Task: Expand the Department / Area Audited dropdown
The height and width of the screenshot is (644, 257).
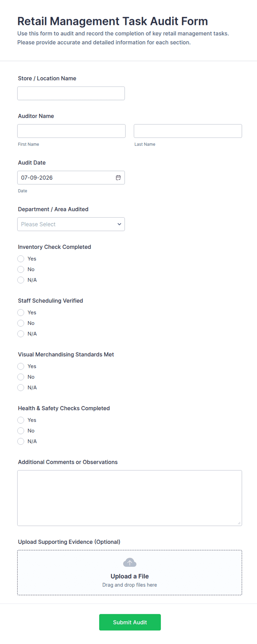Action: pyautogui.click(x=71, y=224)
